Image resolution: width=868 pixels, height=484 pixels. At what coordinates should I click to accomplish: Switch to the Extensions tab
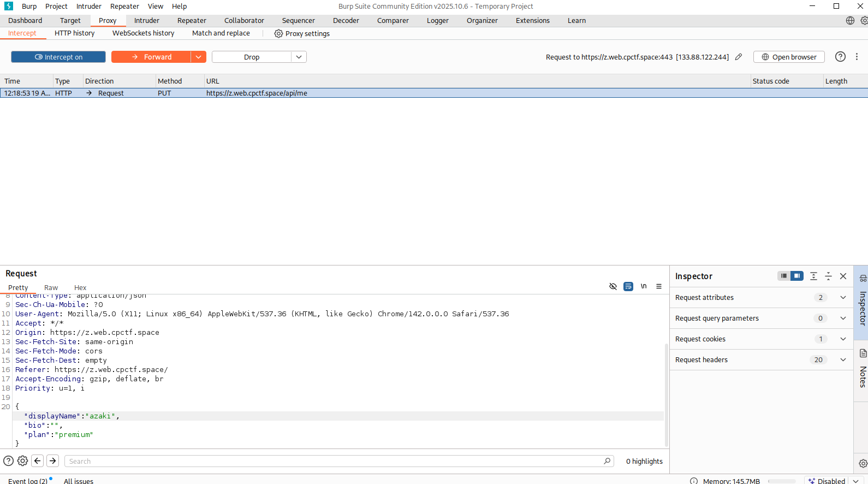532,20
